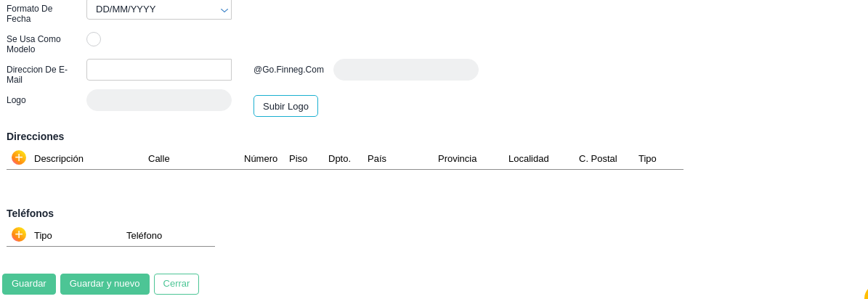Click the Logo file name field
This screenshot has height=299, width=868.
tap(158, 100)
